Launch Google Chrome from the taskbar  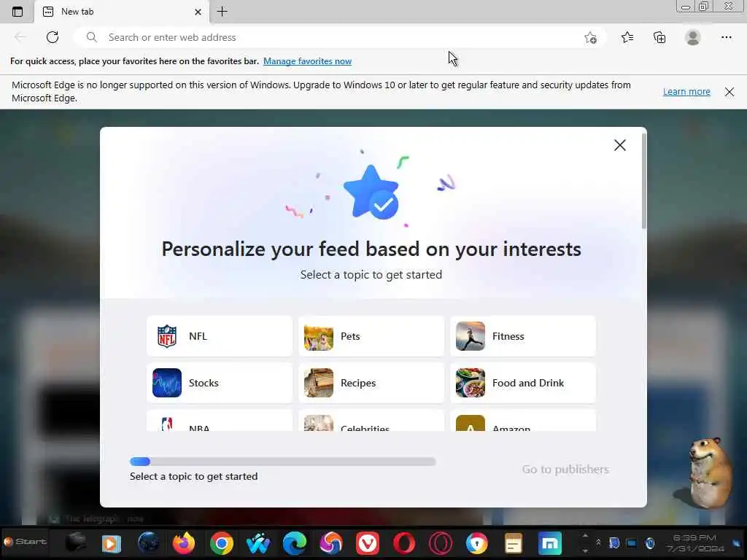tap(222, 543)
